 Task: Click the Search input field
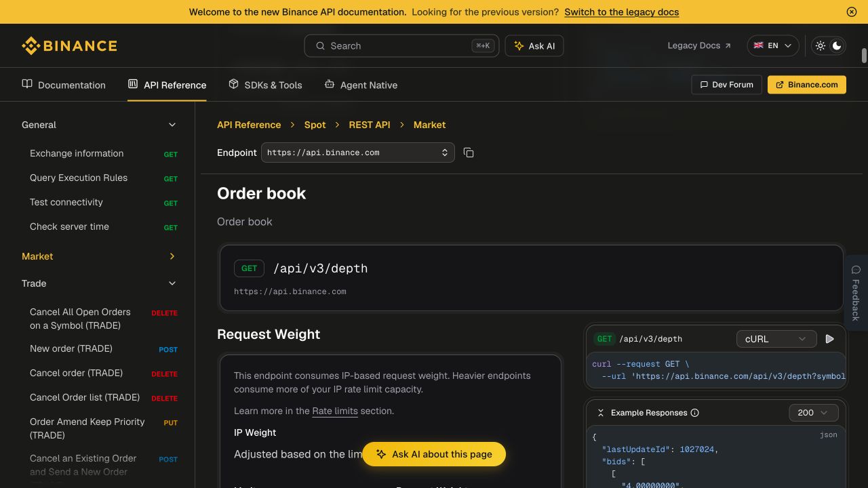pos(401,45)
